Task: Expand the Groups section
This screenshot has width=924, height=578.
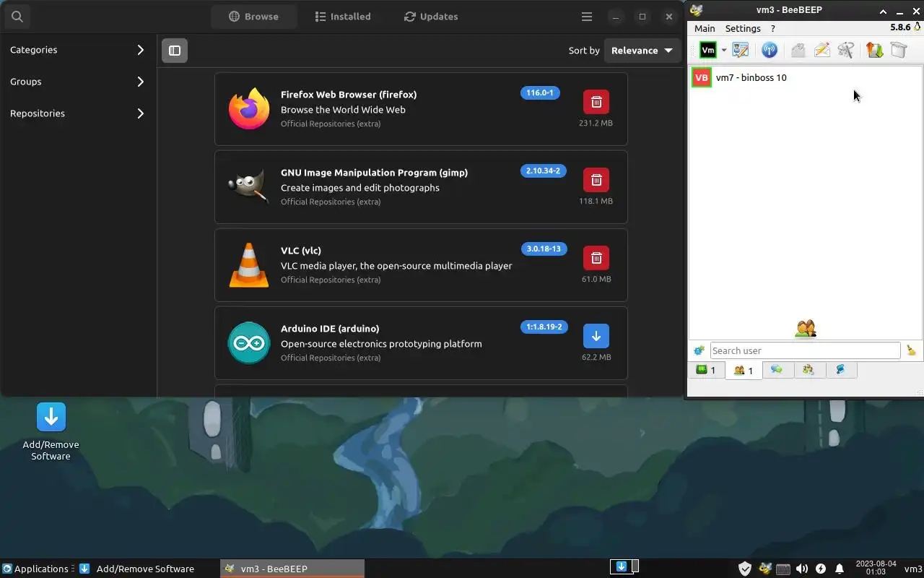Action: click(x=78, y=82)
